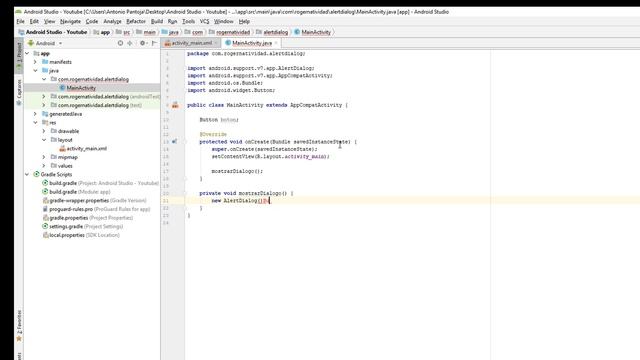Place cursor on the mostrarDialogo(); call line
The width and height of the screenshot is (640, 360).
[x=237, y=171]
